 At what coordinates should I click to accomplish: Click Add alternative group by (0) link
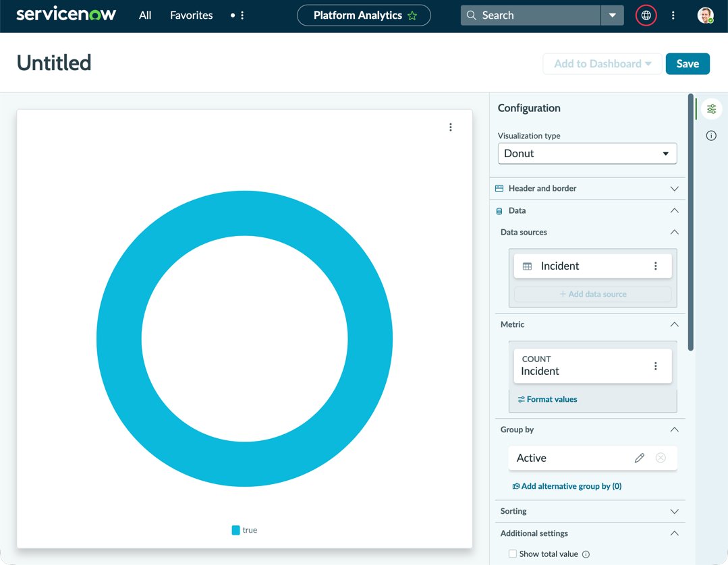567,486
